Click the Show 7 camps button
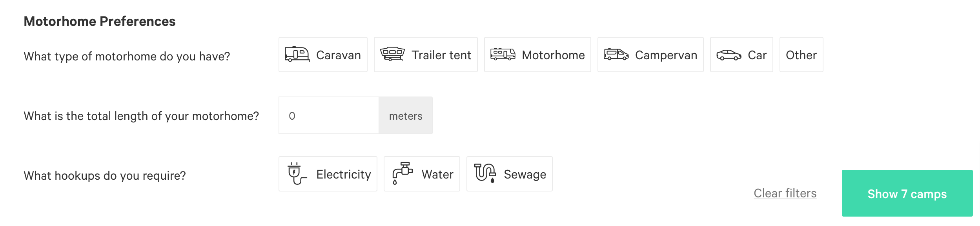 tap(907, 193)
